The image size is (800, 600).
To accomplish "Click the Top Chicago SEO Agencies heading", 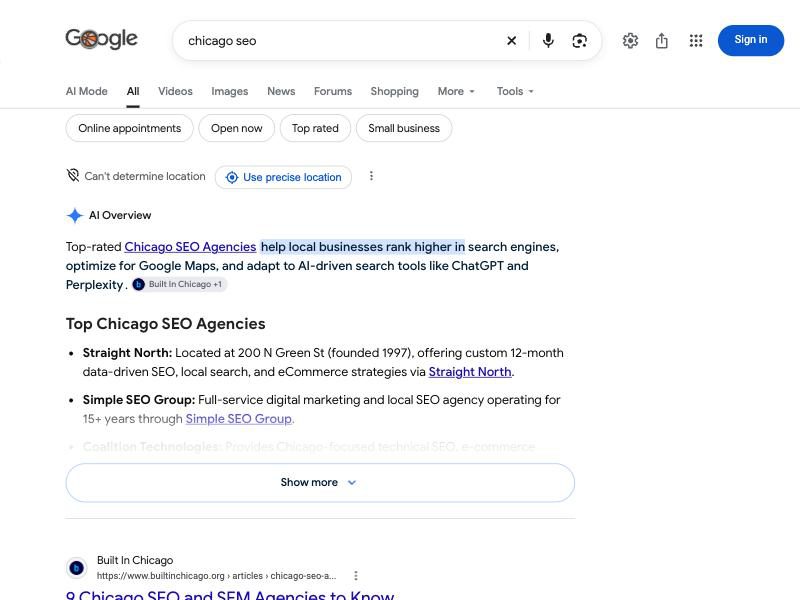I will (x=166, y=324).
